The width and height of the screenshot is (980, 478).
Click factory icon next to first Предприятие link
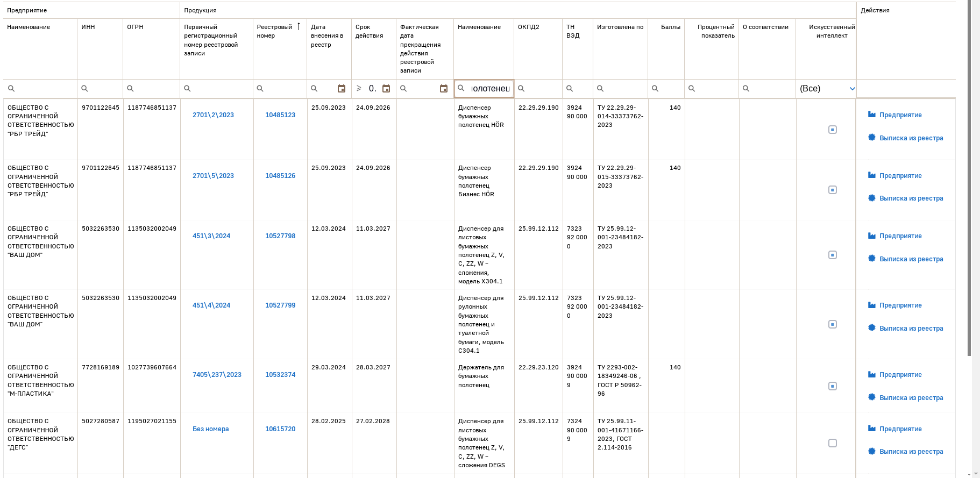872,115
